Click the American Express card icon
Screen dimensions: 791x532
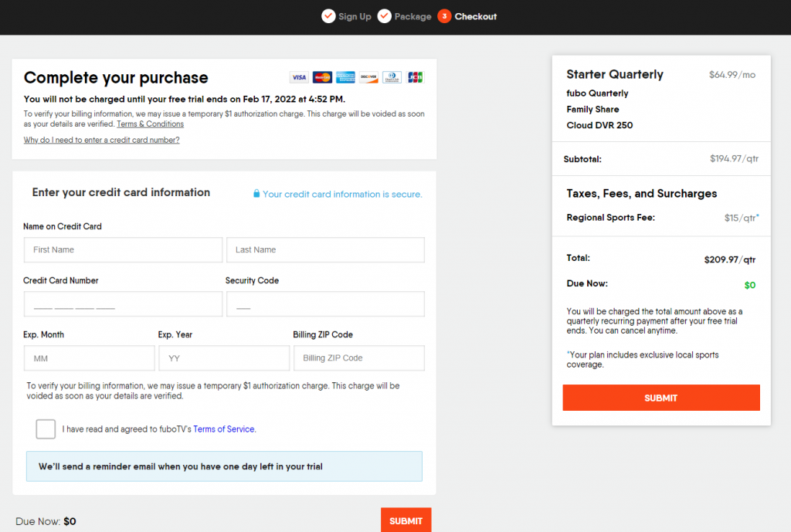pos(345,77)
